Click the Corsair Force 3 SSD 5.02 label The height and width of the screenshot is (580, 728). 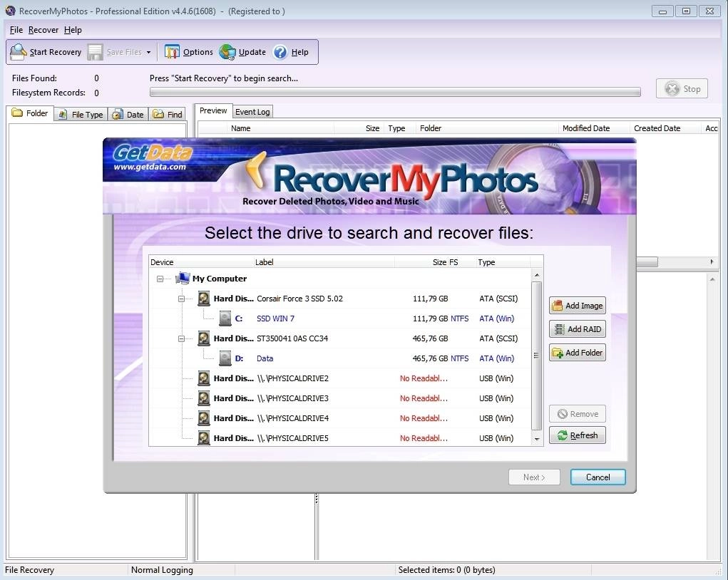click(x=299, y=299)
